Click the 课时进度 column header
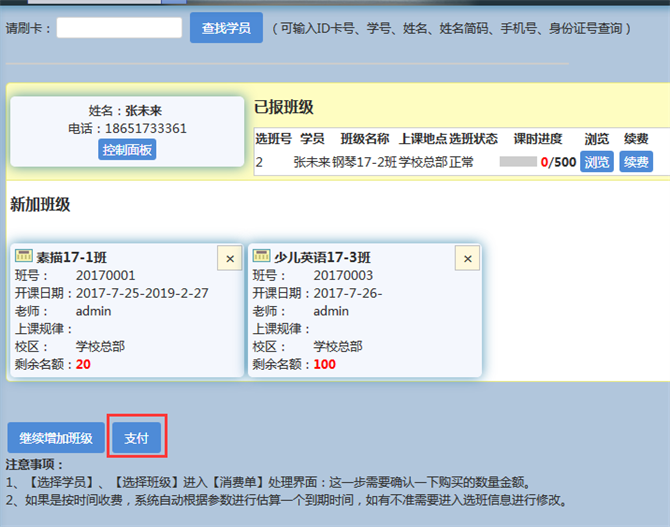The height and width of the screenshot is (527, 670). (x=538, y=138)
